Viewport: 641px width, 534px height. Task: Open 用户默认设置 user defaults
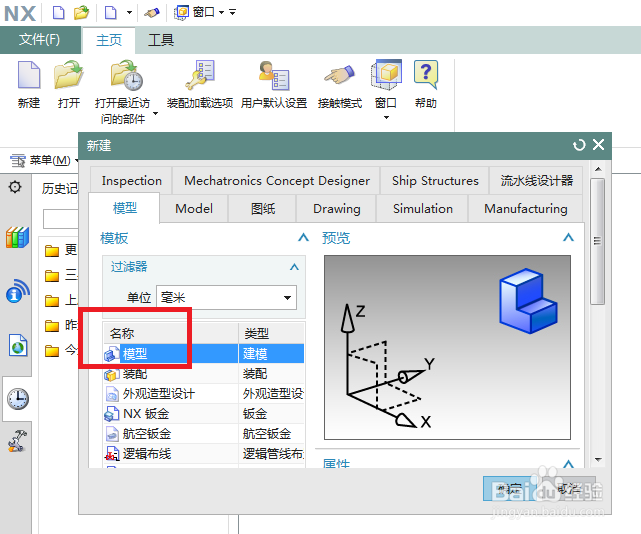click(x=274, y=85)
